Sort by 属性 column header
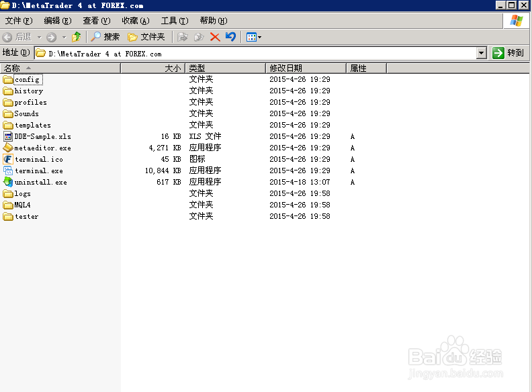 click(367, 68)
